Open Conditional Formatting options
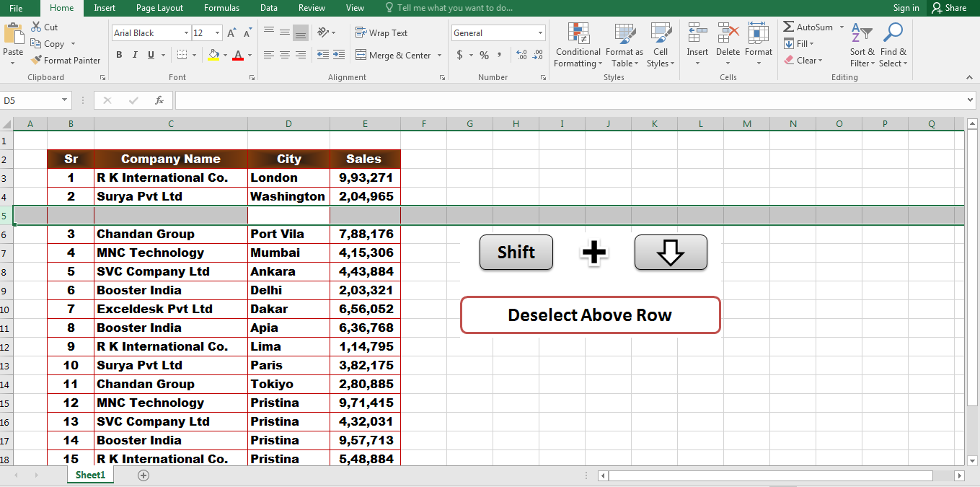The image size is (980, 487). pyautogui.click(x=578, y=45)
